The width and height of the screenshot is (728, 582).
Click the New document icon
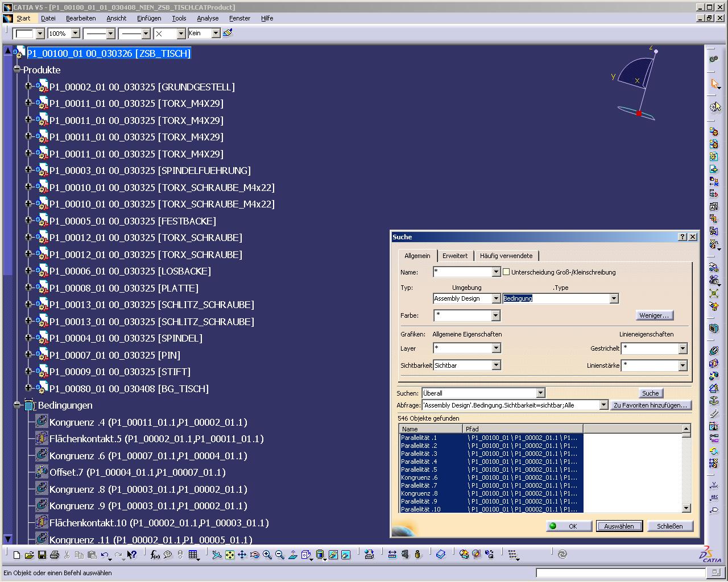(16, 555)
